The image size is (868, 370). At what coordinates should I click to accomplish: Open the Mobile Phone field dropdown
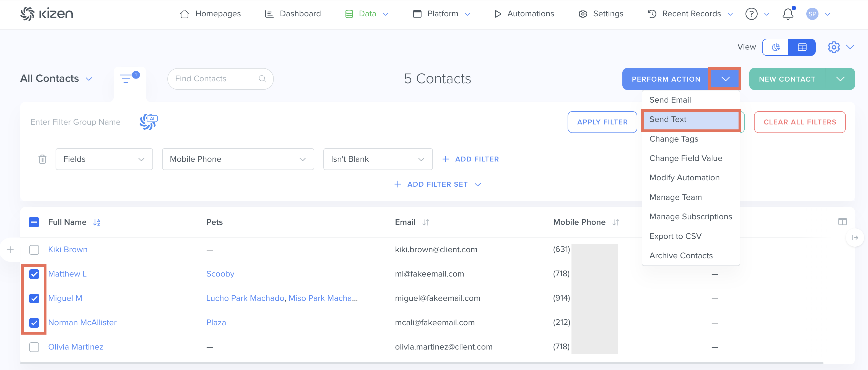238,159
